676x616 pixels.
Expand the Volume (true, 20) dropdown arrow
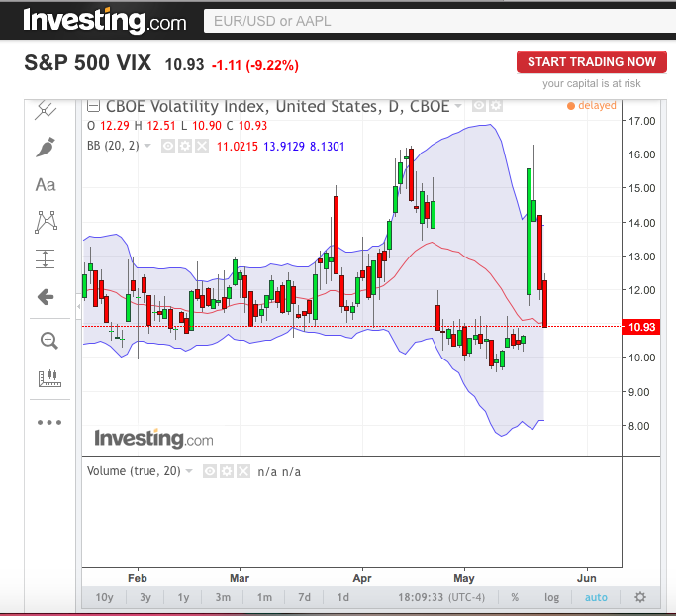click(189, 471)
